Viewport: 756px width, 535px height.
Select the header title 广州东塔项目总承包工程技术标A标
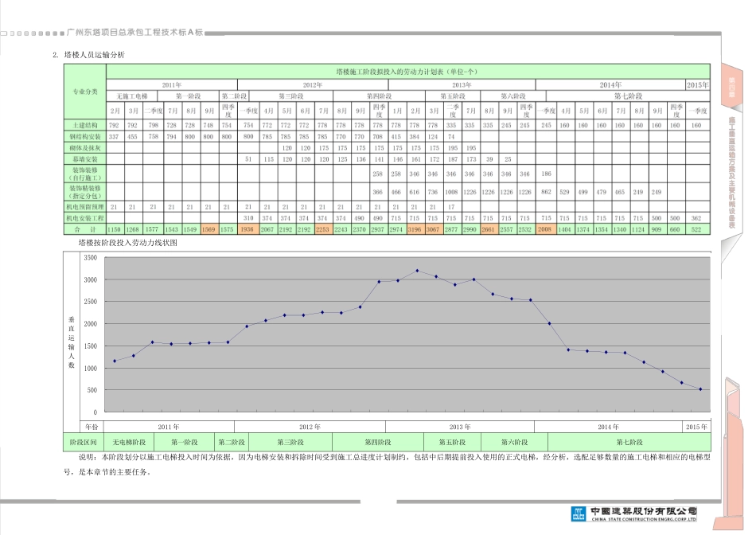(135, 33)
